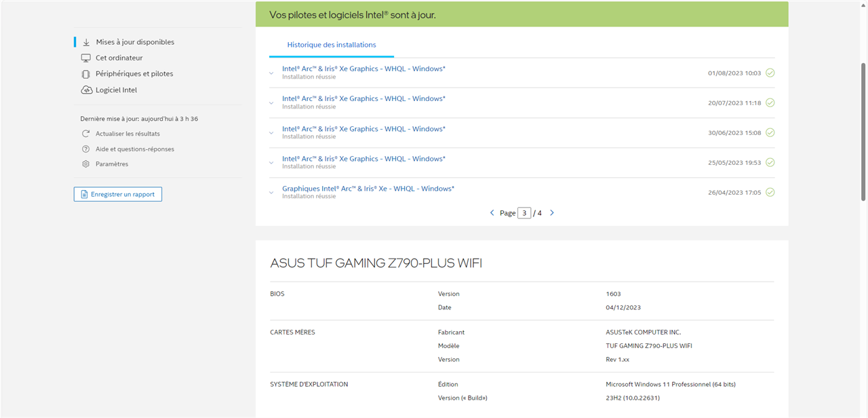Click success checkmark for 01/08/2023 installation

point(770,73)
